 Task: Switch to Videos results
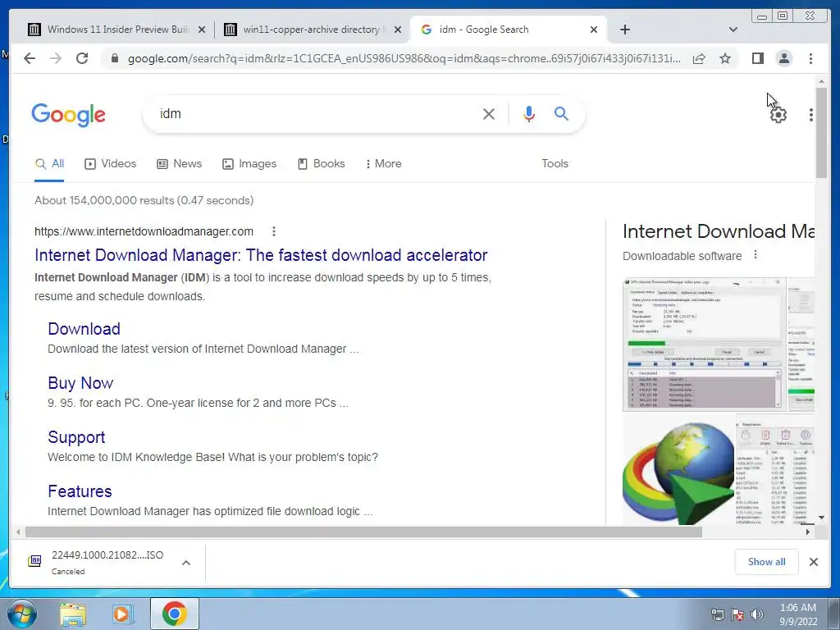(111, 163)
